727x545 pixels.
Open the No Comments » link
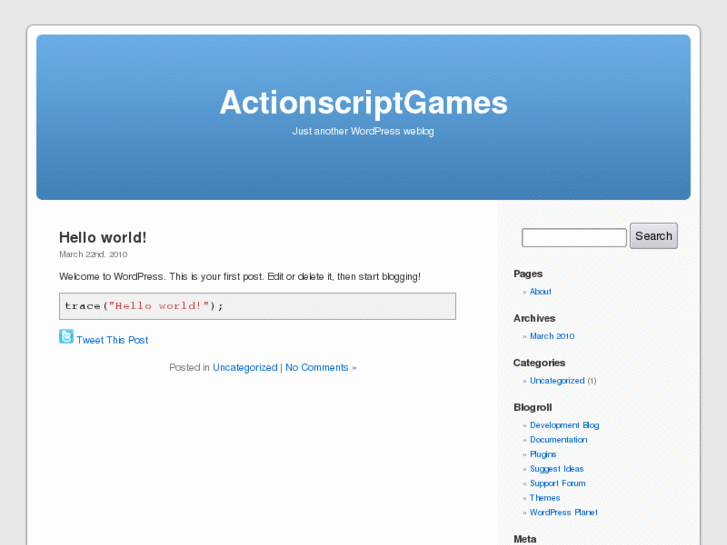[x=321, y=367]
